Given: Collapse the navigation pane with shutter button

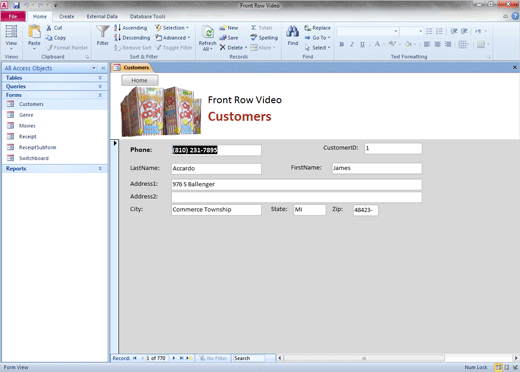Looking at the screenshot, I should point(103,68).
